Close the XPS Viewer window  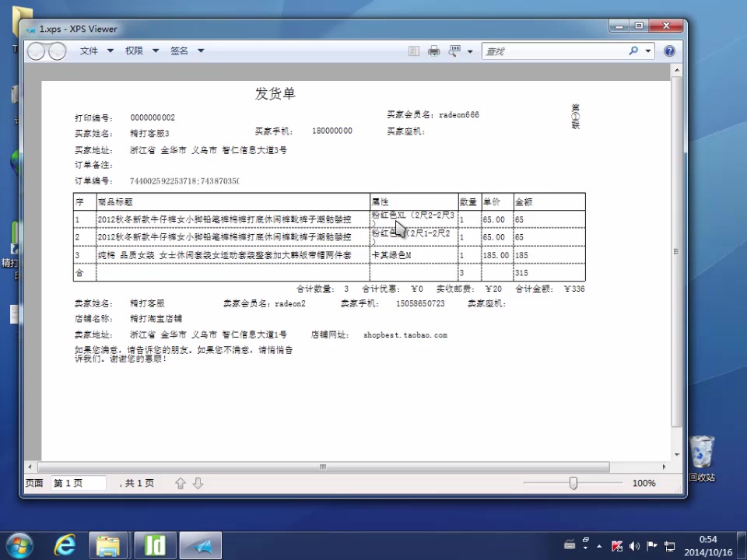667,26
